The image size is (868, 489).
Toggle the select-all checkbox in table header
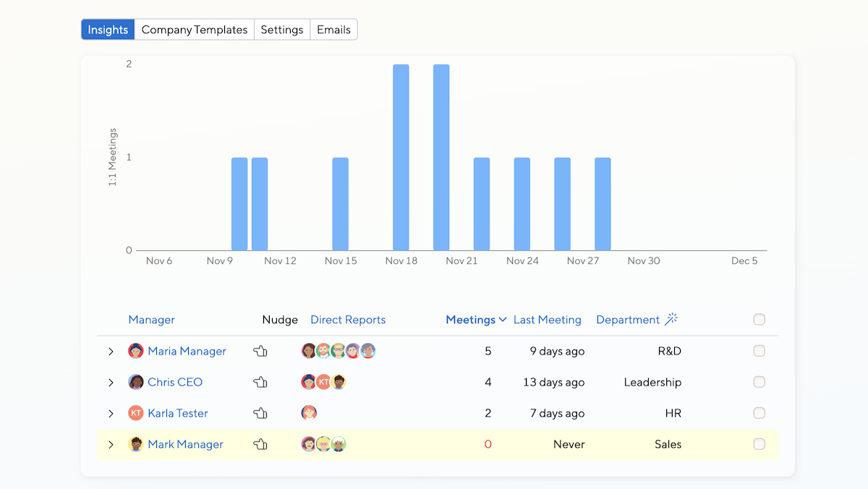click(759, 320)
